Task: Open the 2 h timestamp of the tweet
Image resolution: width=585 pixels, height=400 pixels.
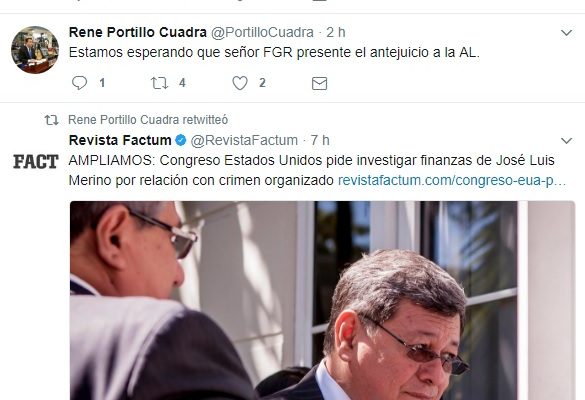Action: (336, 32)
